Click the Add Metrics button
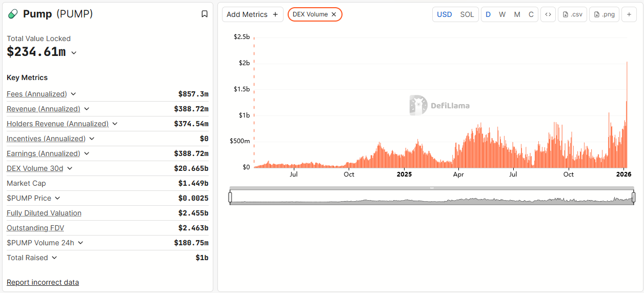Viewport: 644px width, 293px height. (x=252, y=14)
